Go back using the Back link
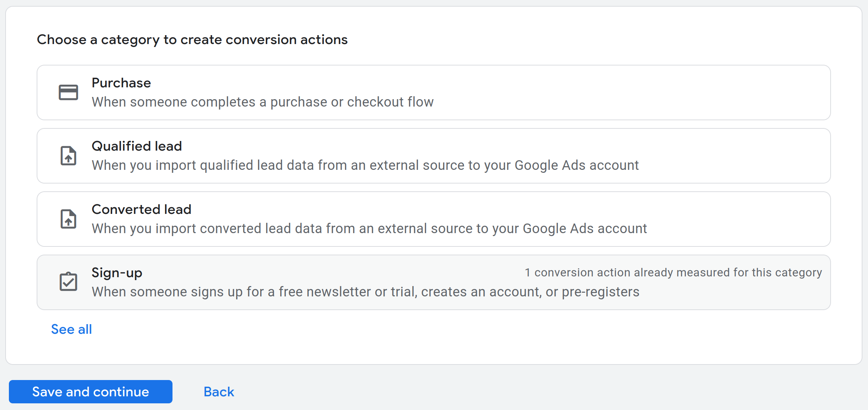 [219, 391]
